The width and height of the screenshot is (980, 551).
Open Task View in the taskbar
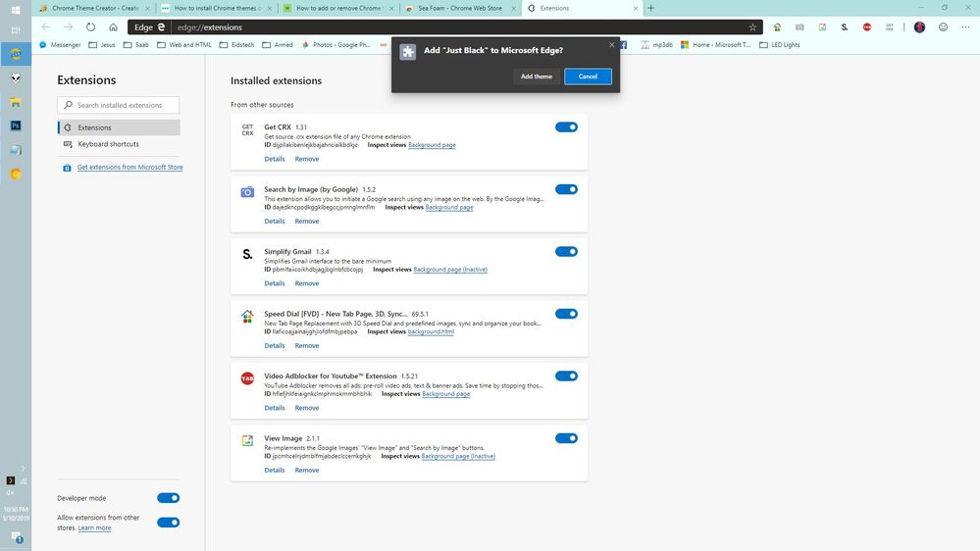16,30
